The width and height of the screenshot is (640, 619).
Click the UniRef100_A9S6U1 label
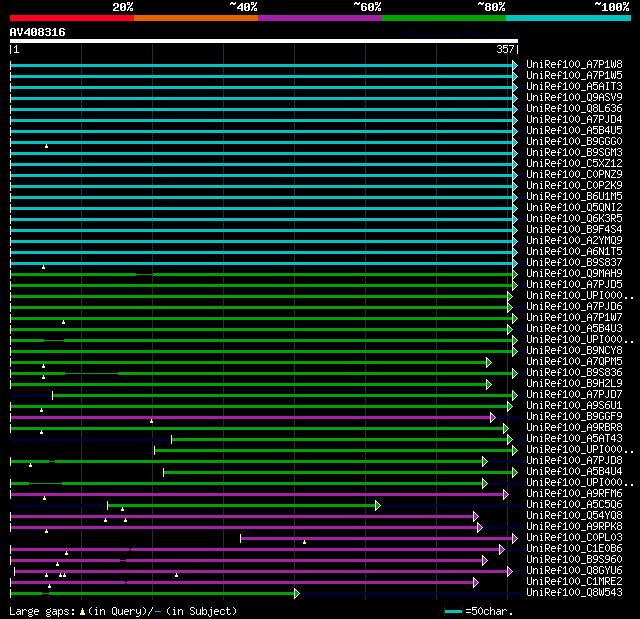[x=574, y=406]
